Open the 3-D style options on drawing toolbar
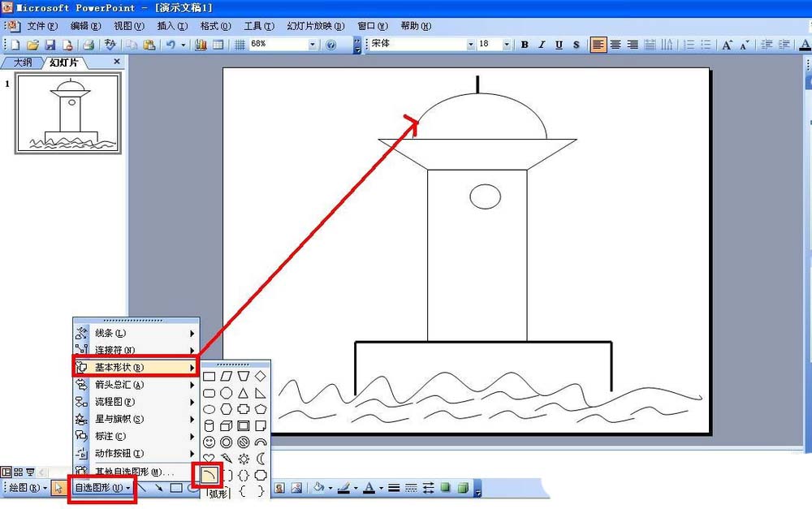Viewport: 812px width, 509px height. 463,488
